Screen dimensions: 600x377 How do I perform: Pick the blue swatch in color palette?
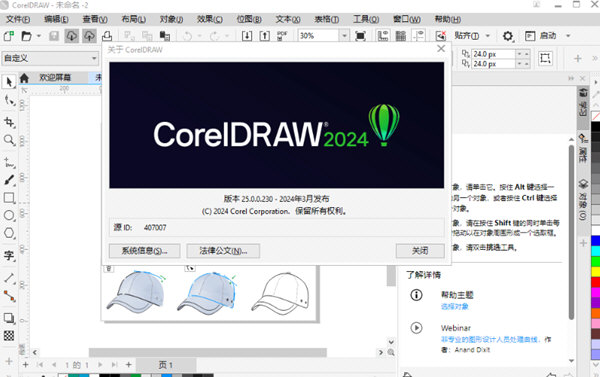coord(595,241)
